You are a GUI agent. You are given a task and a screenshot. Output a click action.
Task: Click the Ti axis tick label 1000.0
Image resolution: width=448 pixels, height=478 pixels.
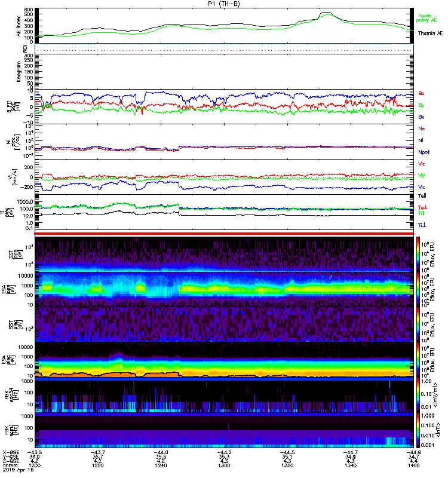pos(25,202)
